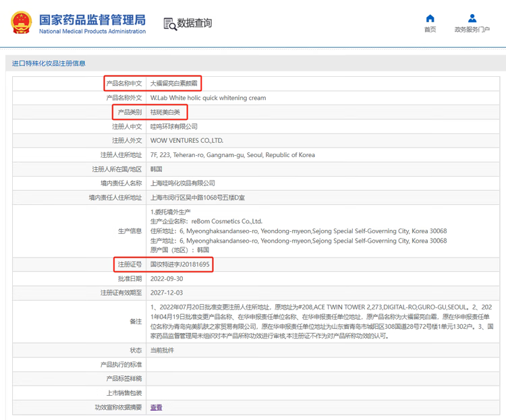Image resolution: width=506 pixels, height=420 pixels.
Task: Click the 备注 remarks paragraph text
Action: [322, 322]
